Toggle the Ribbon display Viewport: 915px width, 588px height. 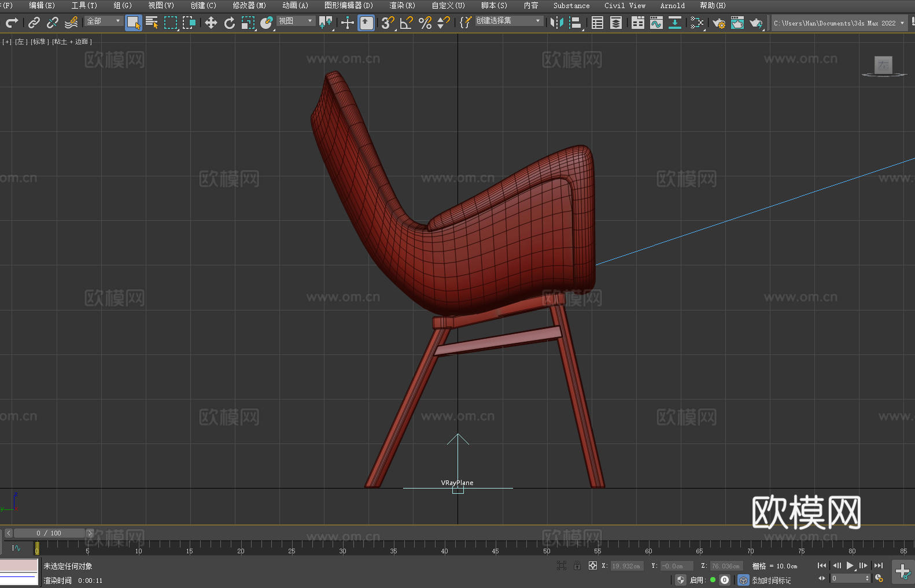coord(638,23)
